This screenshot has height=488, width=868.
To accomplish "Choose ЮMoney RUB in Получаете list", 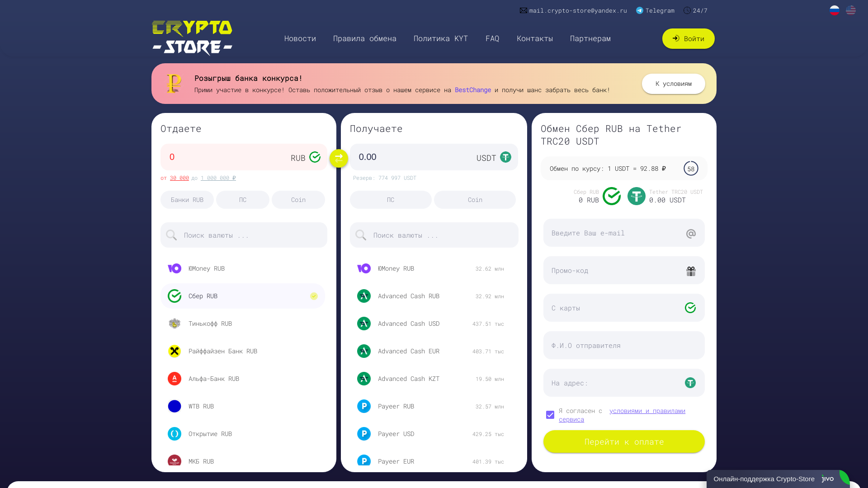I will pos(432,268).
